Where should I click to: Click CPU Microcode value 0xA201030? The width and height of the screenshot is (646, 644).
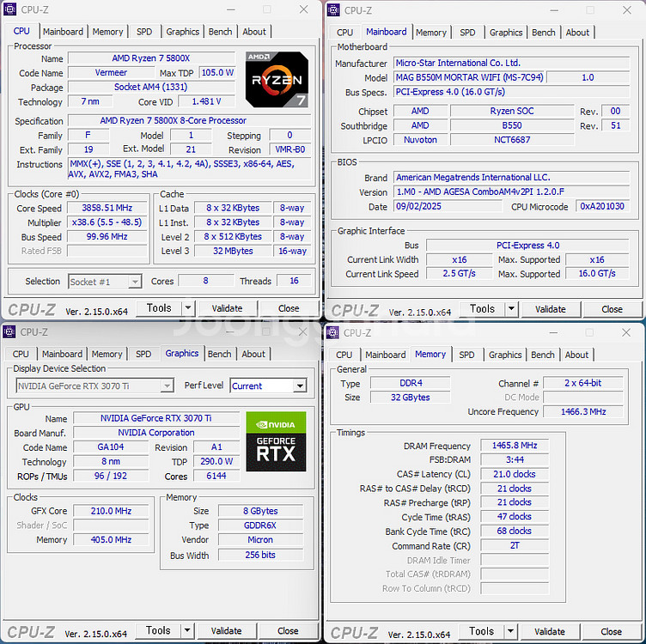[602, 206]
